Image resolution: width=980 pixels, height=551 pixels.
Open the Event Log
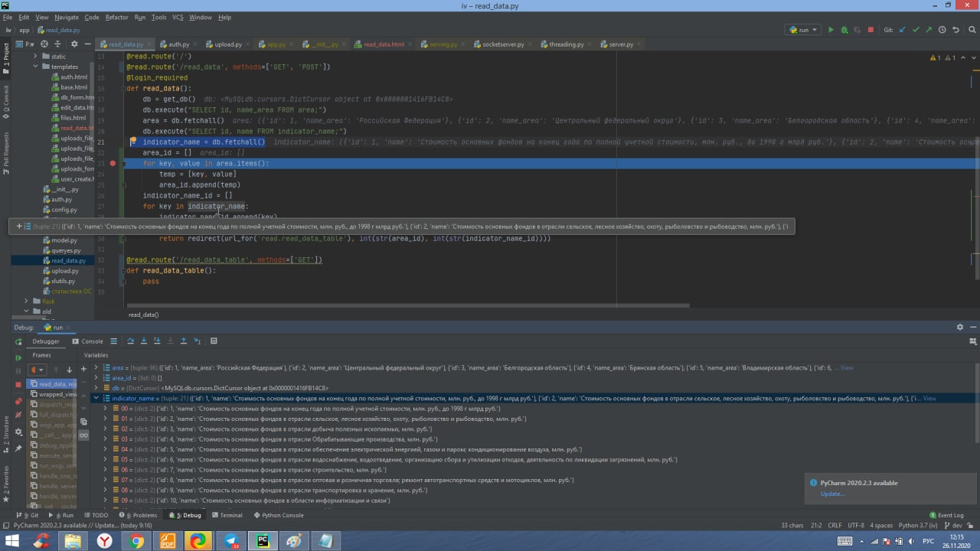click(946, 515)
